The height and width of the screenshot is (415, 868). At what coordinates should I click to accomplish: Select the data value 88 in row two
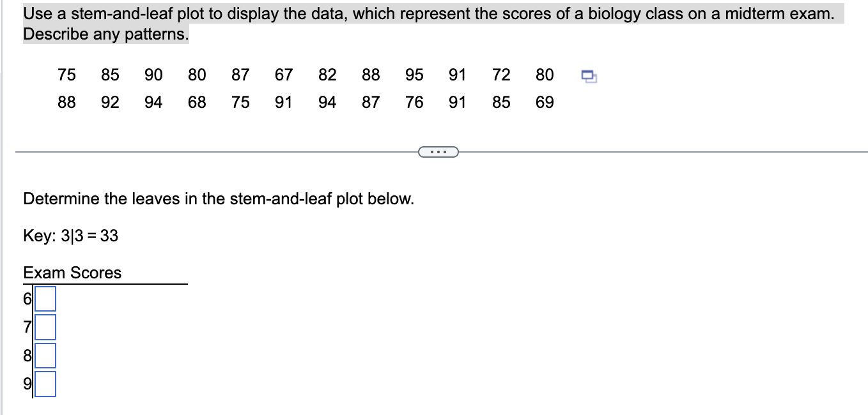pyautogui.click(x=67, y=102)
